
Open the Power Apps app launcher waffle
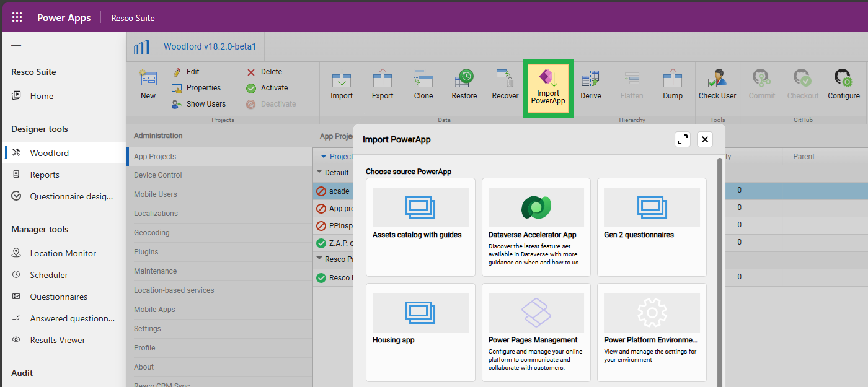coord(17,17)
